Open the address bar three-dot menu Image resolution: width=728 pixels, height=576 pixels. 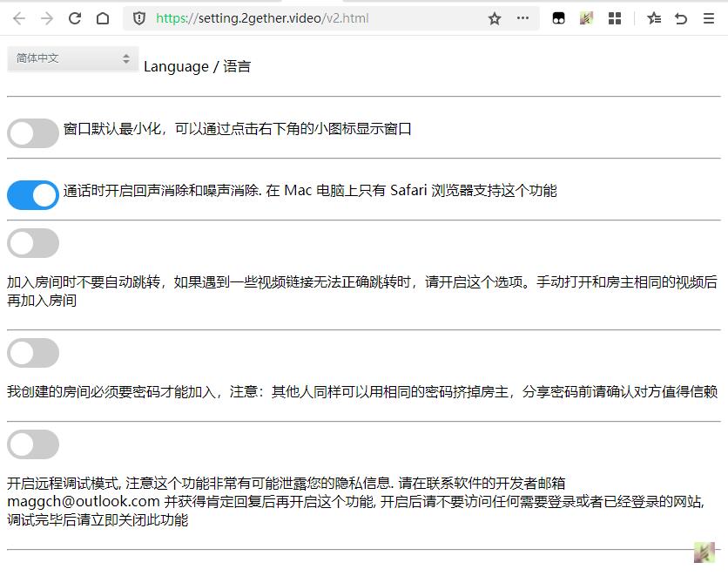522,18
